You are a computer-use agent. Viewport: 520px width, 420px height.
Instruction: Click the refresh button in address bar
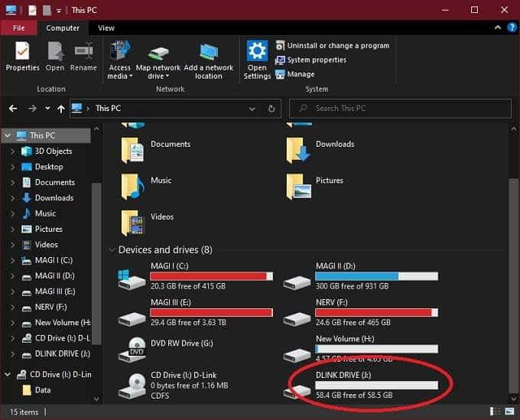coord(271,109)
